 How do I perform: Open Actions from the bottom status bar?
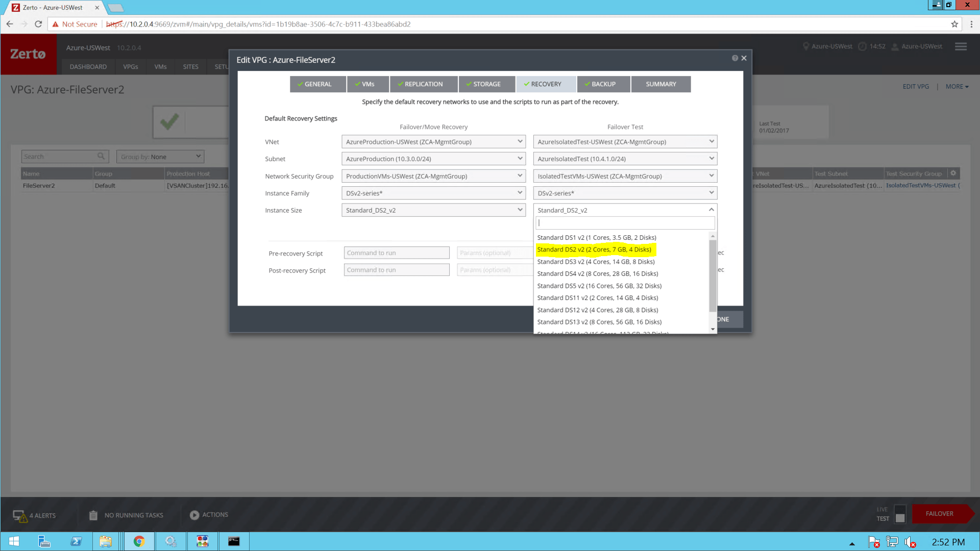pyautogui.click(x=194, y=515)
